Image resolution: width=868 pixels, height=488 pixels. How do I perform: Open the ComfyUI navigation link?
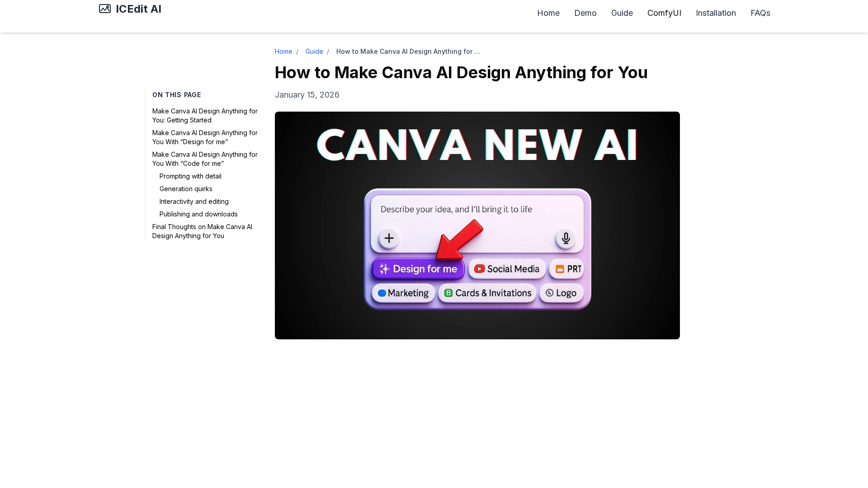pyautogui.click(x=664, y=13)
